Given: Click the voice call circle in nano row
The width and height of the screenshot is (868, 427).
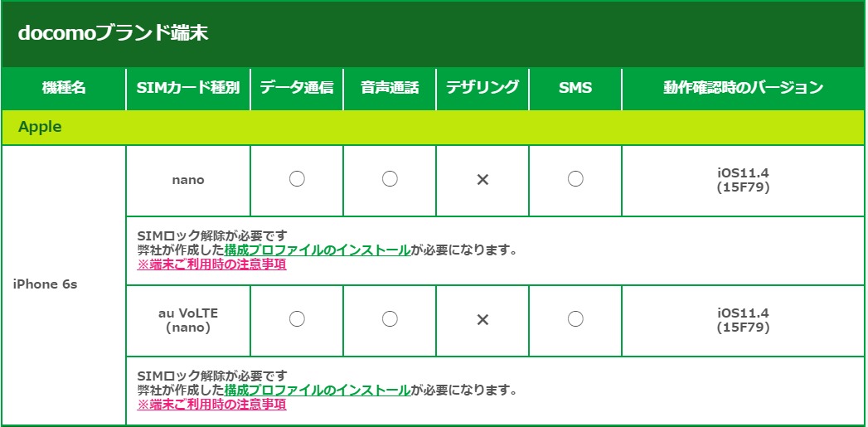Looking at the screenshot, I should pos(390,179).
